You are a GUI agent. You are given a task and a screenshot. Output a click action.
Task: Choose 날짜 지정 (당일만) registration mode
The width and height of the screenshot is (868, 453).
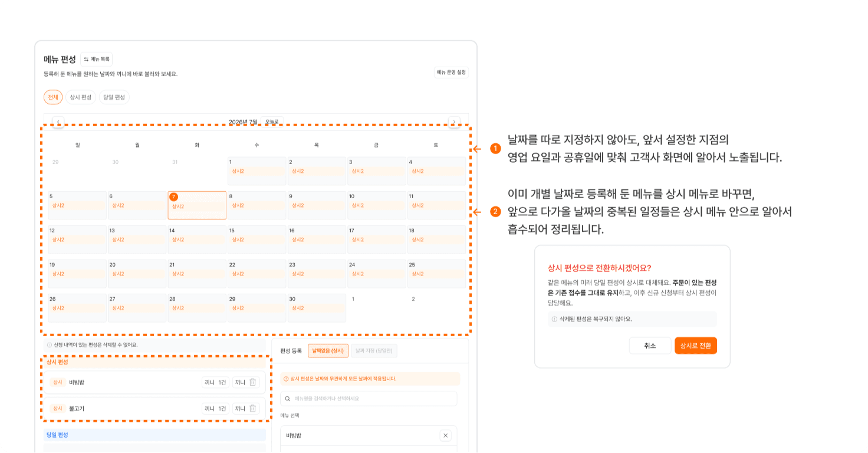point(374,350)
